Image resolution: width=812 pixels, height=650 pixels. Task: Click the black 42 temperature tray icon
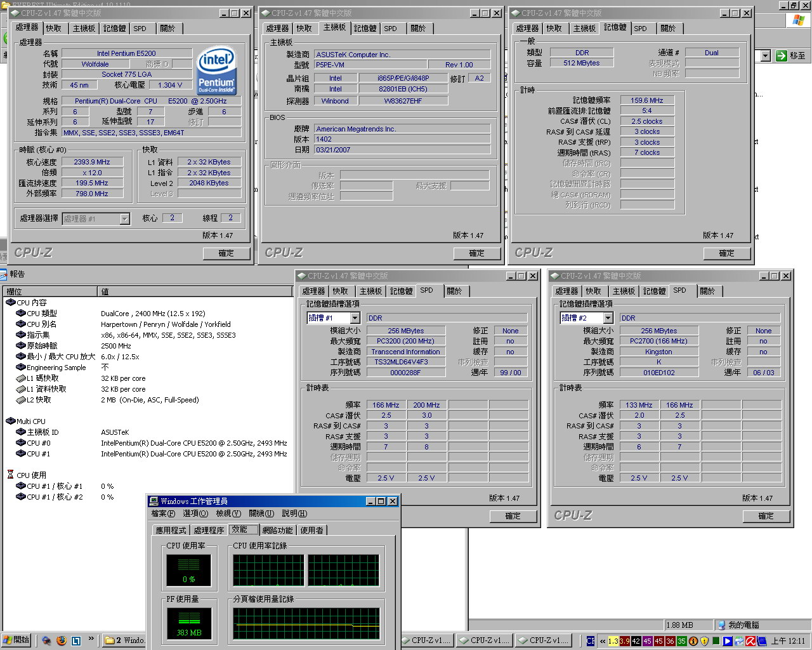click(636, 641)
